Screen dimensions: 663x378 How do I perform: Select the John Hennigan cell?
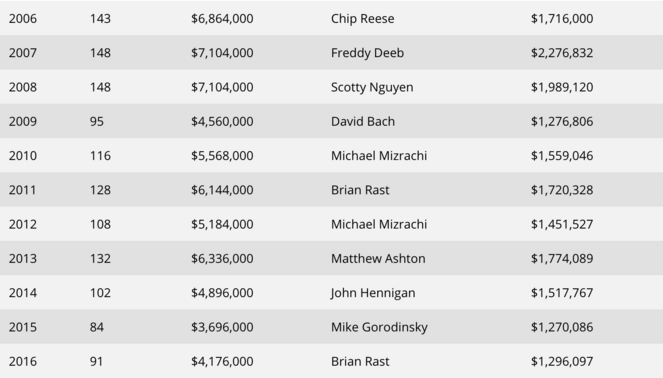(x=373, y=293)
